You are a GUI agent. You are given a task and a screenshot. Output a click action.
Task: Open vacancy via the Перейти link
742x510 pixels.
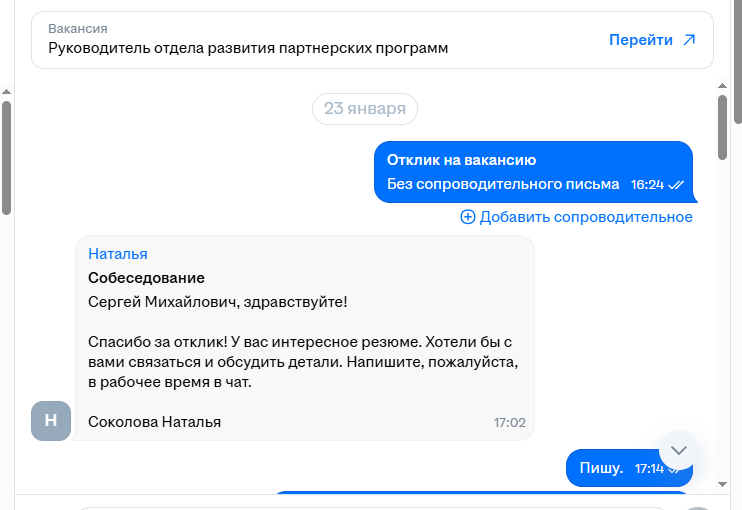pos(641,40)
